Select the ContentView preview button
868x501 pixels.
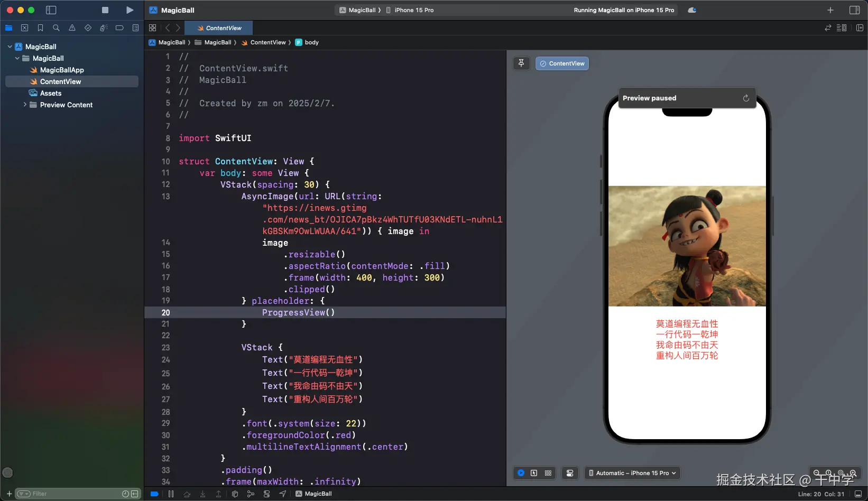click(x=562, y=63)
